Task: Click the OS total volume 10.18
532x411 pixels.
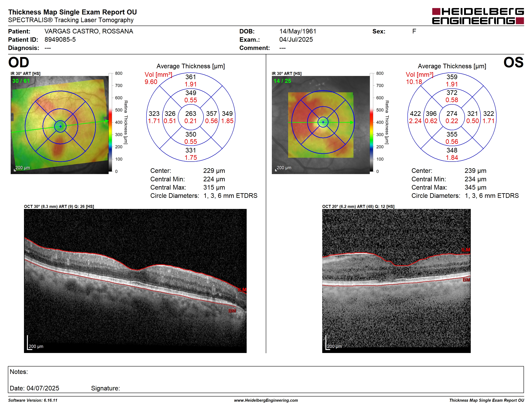Action: [414, 82]
